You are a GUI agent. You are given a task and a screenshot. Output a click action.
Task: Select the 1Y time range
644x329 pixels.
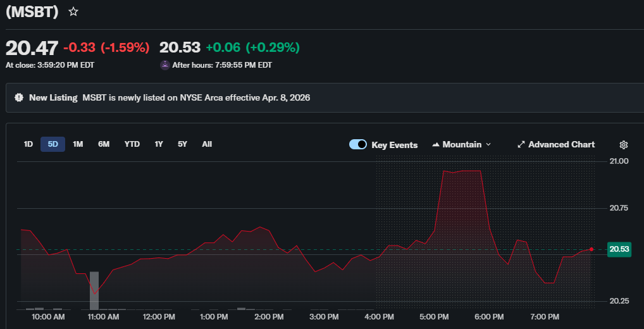(x=159, y=144)
